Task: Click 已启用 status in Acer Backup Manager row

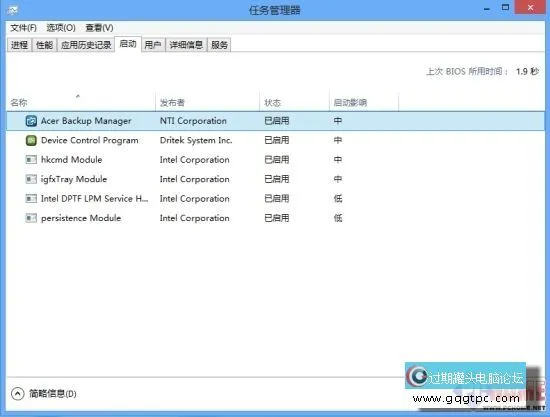Action: [277, 121]
